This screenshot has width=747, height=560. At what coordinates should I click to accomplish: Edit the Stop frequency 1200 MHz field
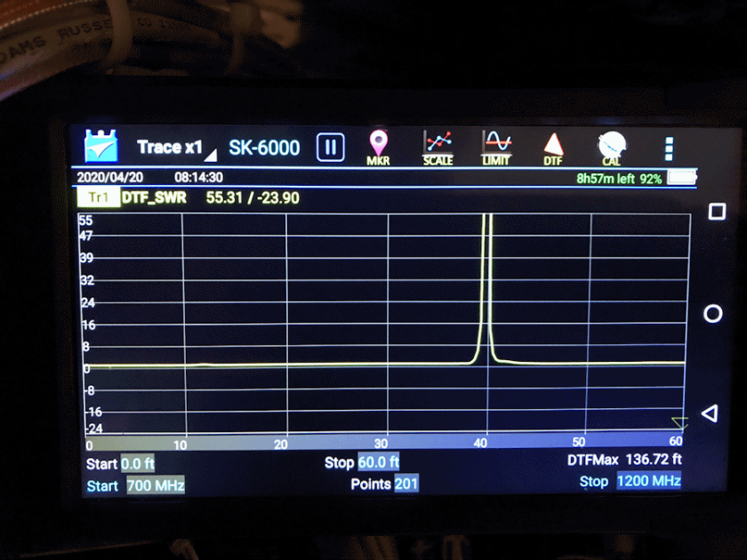click(x=648, y=481)
